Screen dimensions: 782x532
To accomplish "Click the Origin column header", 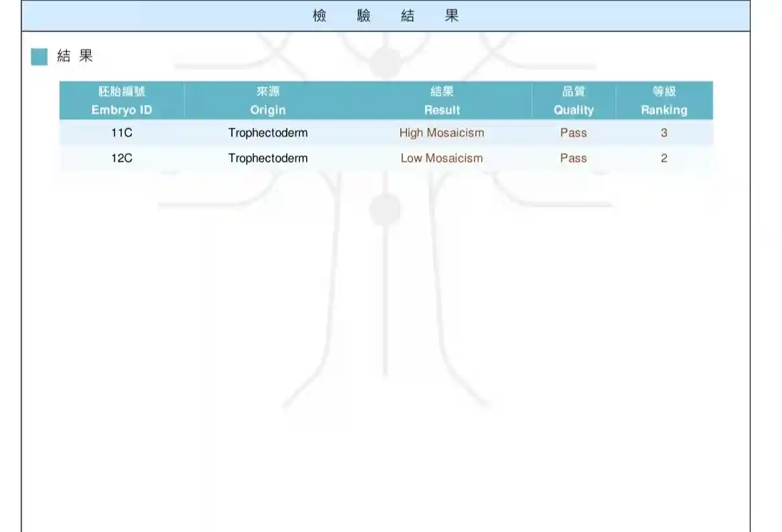I will pos(268,110).
